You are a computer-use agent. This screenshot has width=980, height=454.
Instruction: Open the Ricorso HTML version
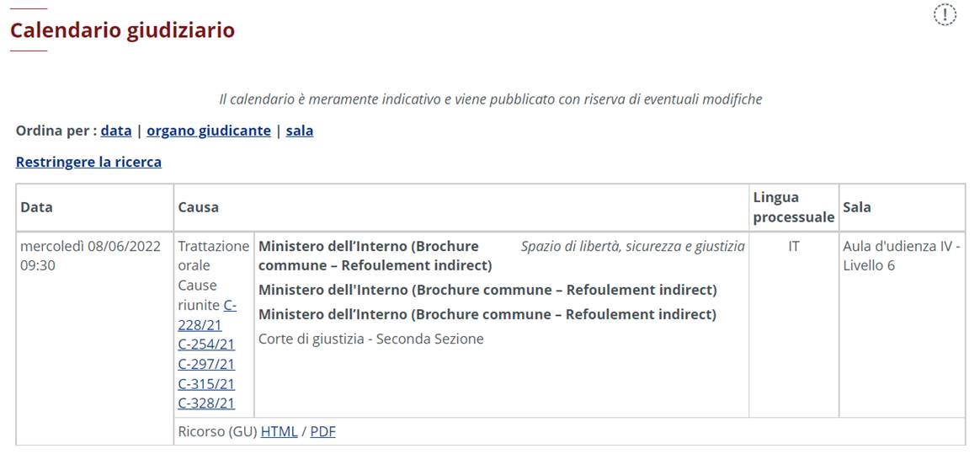click(x=279, y=431)
